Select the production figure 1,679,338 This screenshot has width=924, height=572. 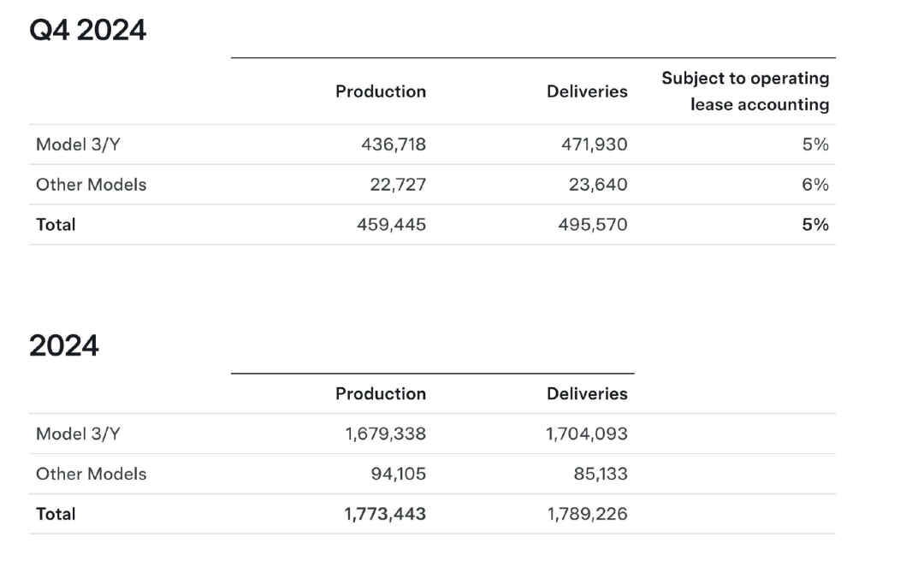click(385, 433)
